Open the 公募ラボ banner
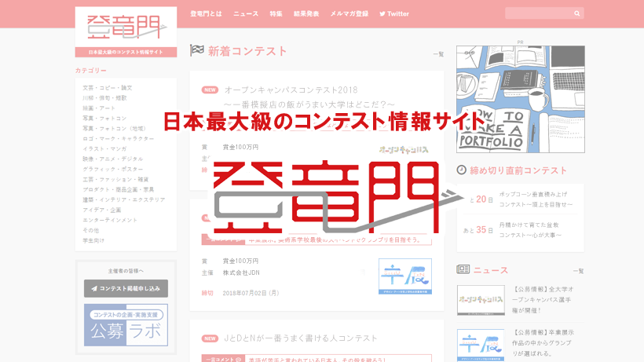The height and width of the screenshot is (362, 644). pyautogui.click(x=126, y=325)
